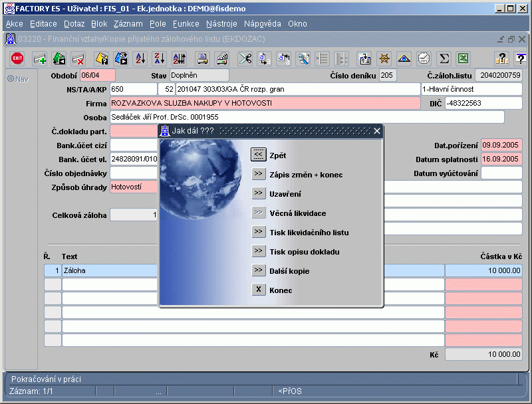Viewport: 532px width, 404px height.
Task: Click the triangle eye icon
Action: pos(404,58)
